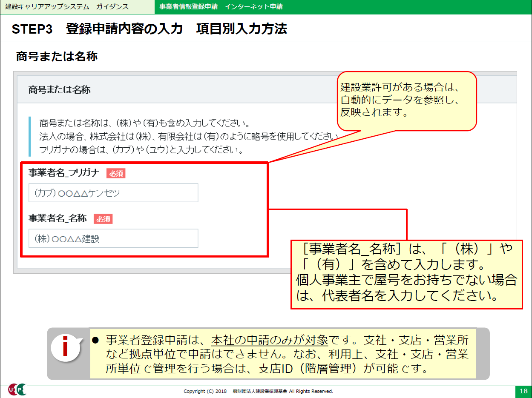The width and height of the screenshot is (532, 398).
Task: Click the Copyright (C) 2018 footer text
Action: point(258,391)
